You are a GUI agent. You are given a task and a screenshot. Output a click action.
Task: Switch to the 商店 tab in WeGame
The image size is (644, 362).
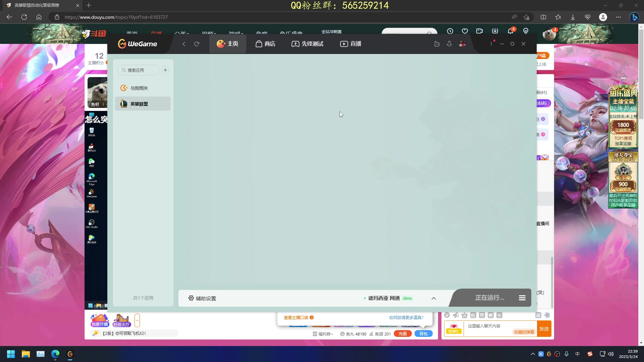[265, 44]
